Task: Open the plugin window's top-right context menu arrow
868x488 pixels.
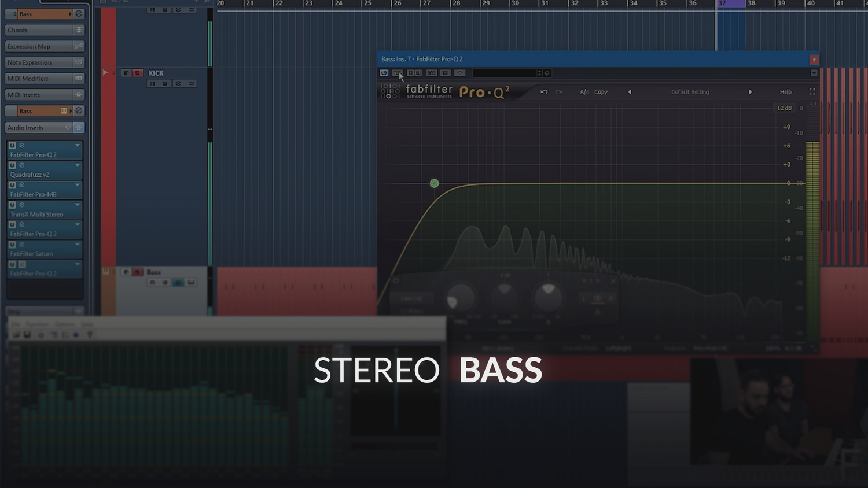Action: coord(814,73)
